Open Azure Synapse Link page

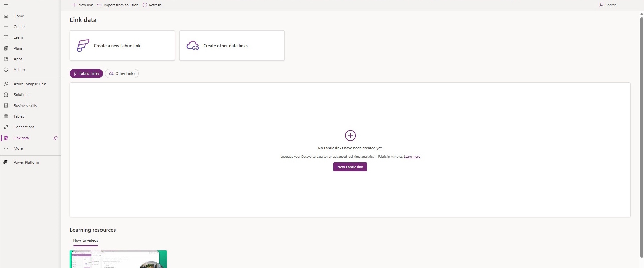tap(30, 84)
